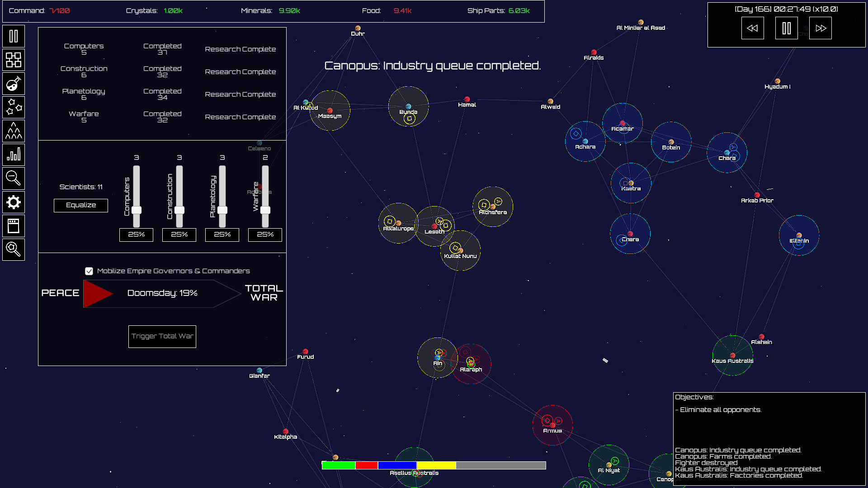
Task: Open the research flask icon
Action: tap(14, 84)
